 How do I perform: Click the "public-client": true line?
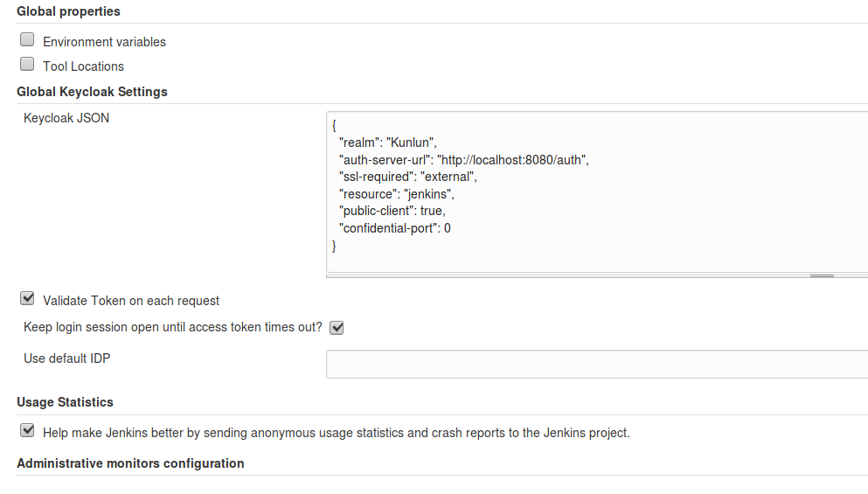coord(392,211)
